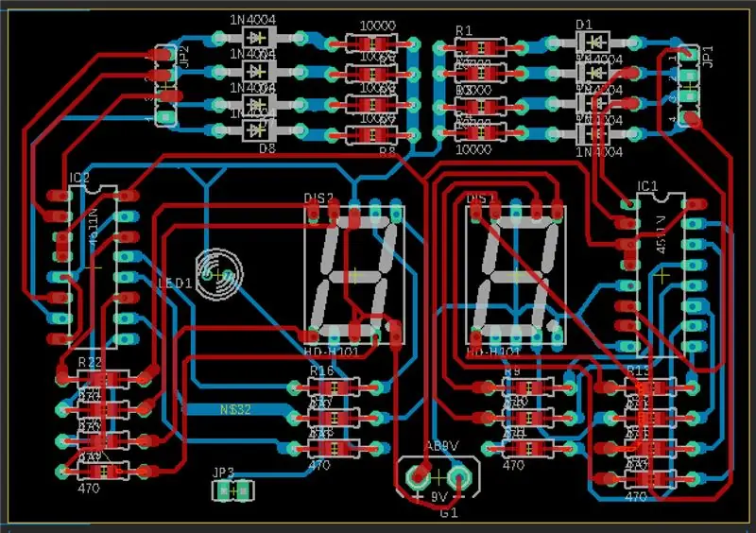Click the AB9V battery label
Viewport: 756px width, 533px height.
click(441, 446)
